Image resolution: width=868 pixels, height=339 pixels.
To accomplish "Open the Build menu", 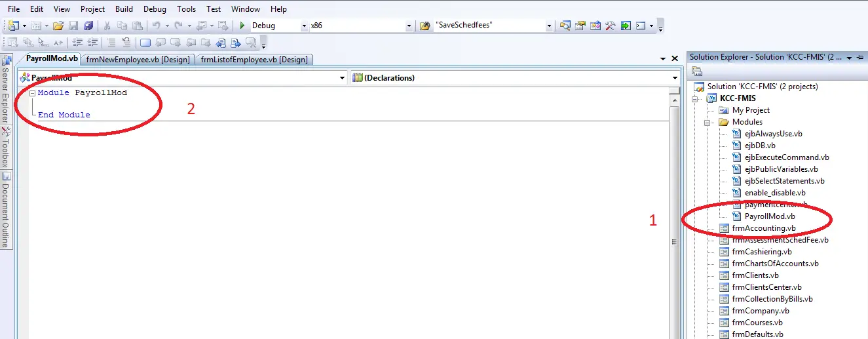I will point(124,9).
